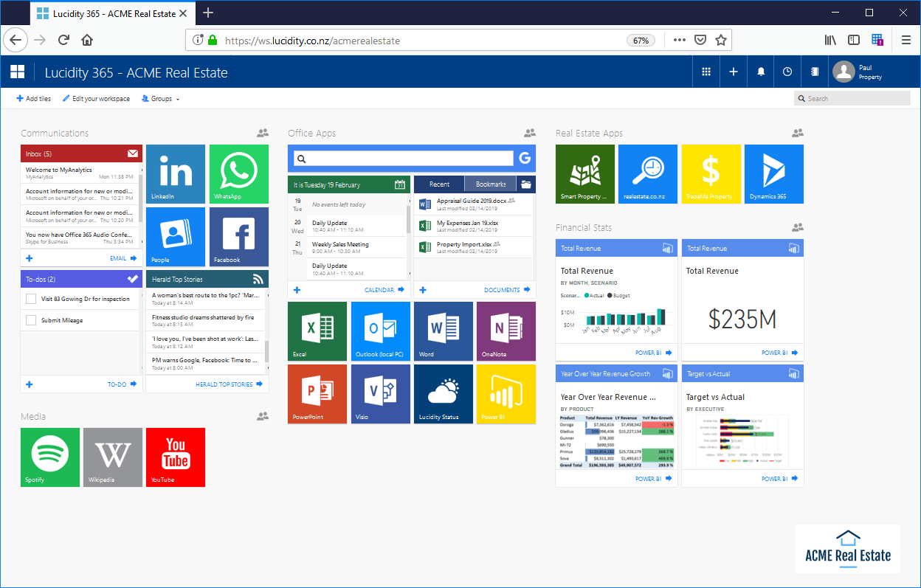Open the CALENDAR link

pos(384,290)
